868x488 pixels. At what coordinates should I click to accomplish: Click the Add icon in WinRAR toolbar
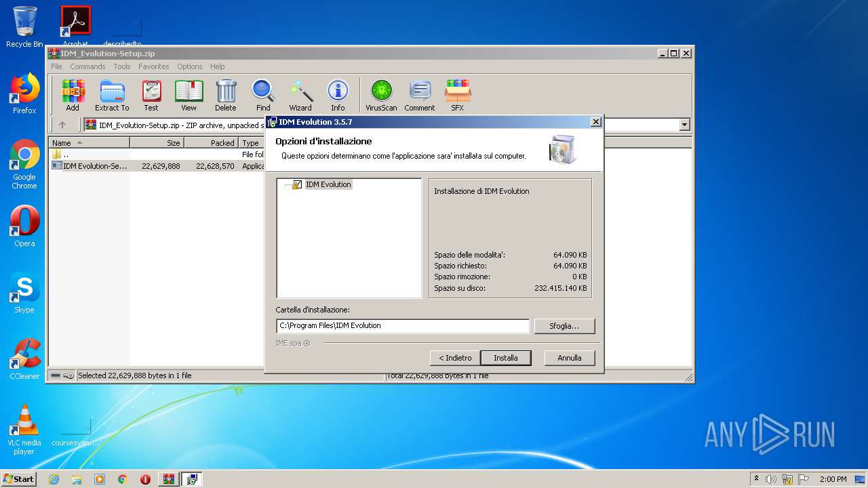pyautogui.click(x=73, y=95)
